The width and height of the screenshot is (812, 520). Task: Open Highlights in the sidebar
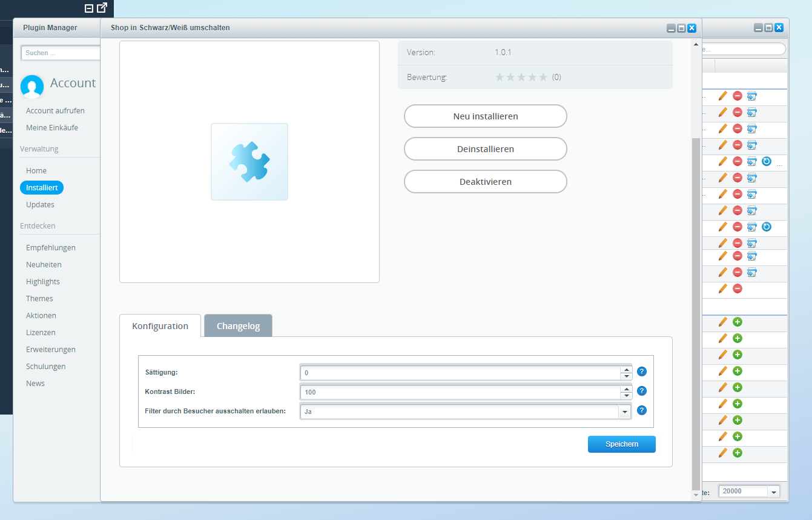pos(43,281)
